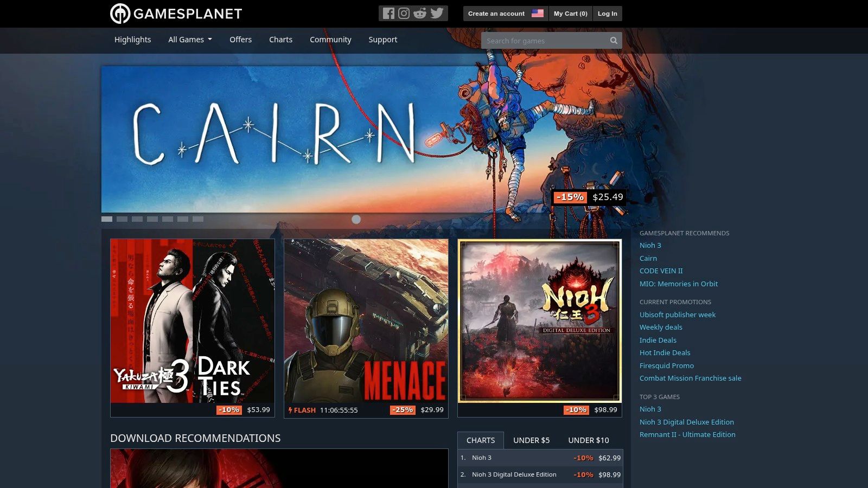Click the search magnifier icon

[613, 40]
